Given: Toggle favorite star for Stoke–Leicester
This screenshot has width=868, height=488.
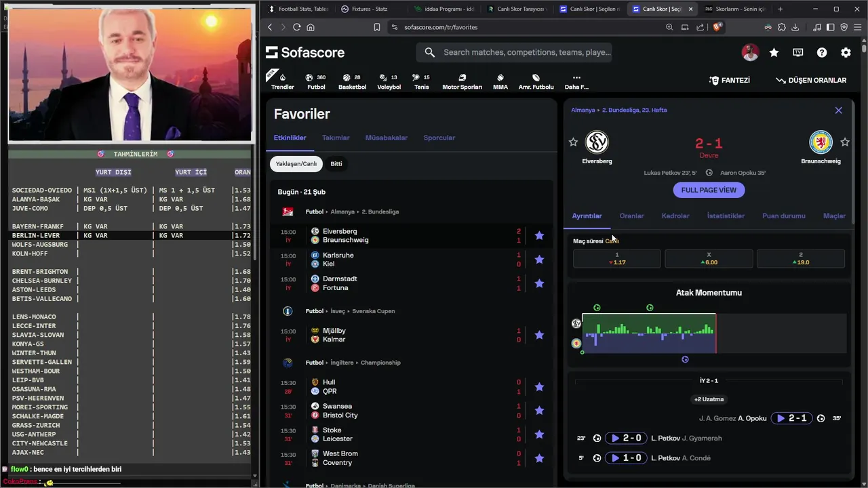Looking at the screenshot, I should coord(539,434).
